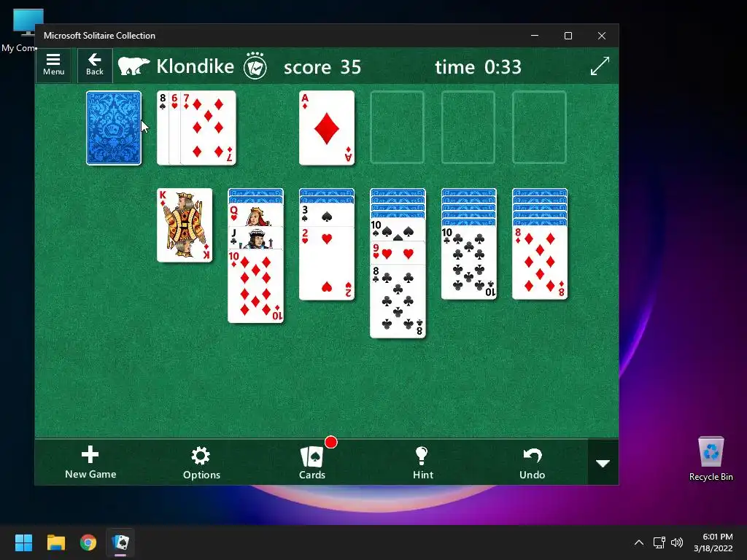
Task: Click the Ace of diamonds foundation
Action: click(x=327, y=128)
